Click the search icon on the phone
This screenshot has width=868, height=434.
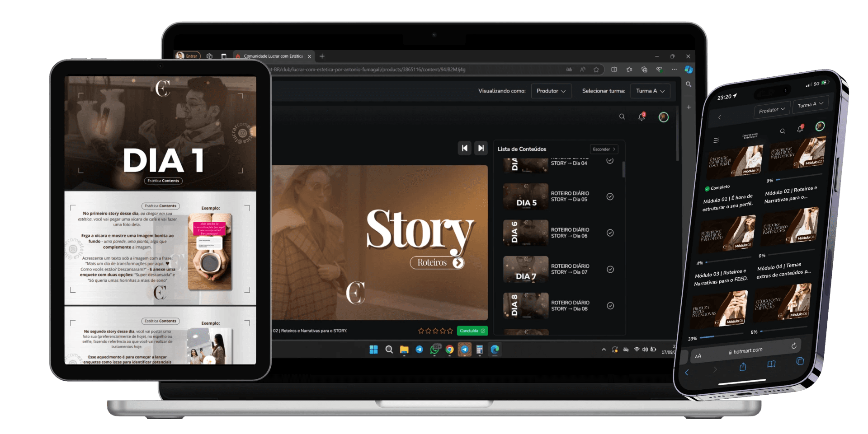[783, 131]
